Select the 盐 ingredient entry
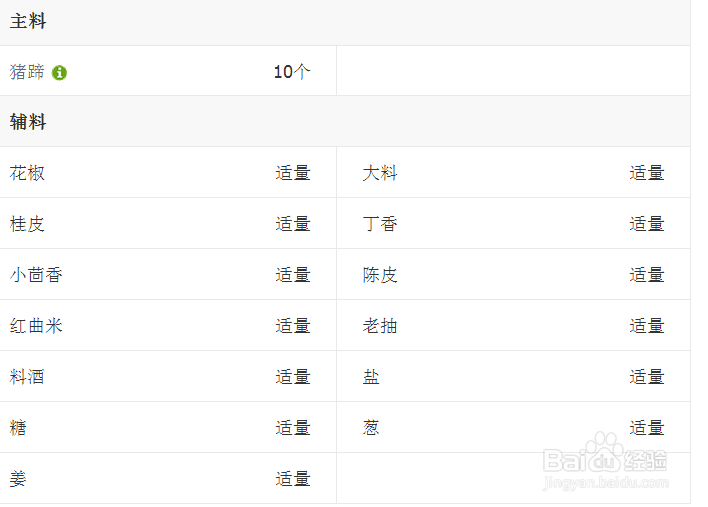Image resolution: width=708 pixels, height=507 pixels. pos(371,377)
